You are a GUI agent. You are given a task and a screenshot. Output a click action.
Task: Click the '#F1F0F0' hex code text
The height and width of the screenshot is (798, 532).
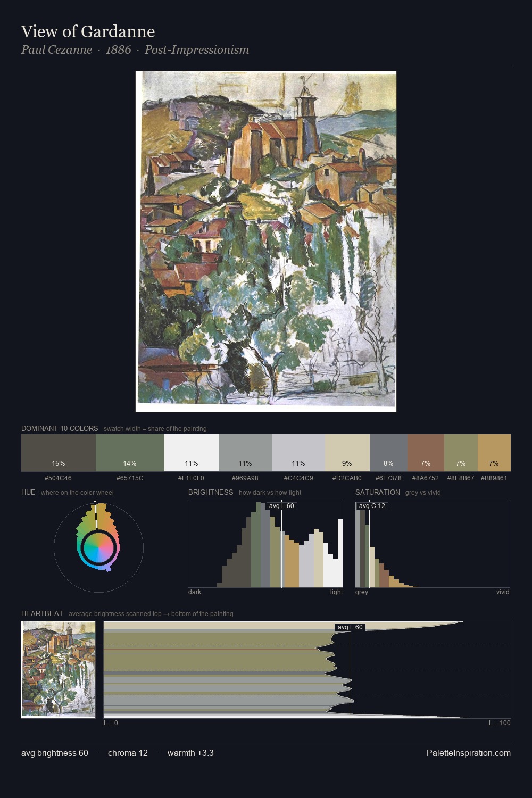tap(191, 478)
